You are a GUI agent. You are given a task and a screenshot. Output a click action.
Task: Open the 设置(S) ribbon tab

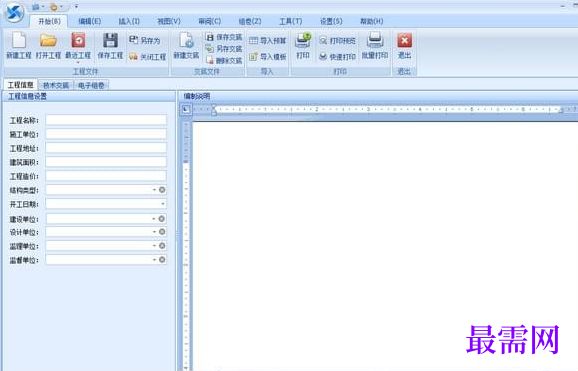coord(331,21)
